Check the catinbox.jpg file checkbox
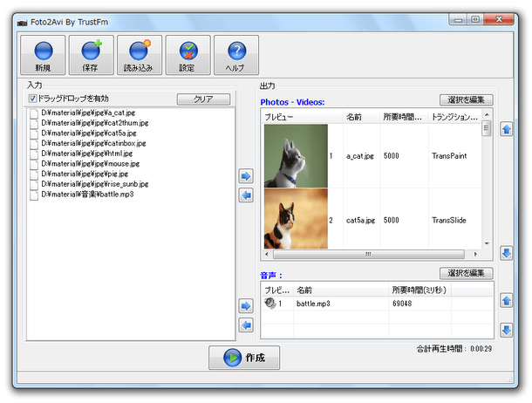532x403 pixels. click(34, 144)
